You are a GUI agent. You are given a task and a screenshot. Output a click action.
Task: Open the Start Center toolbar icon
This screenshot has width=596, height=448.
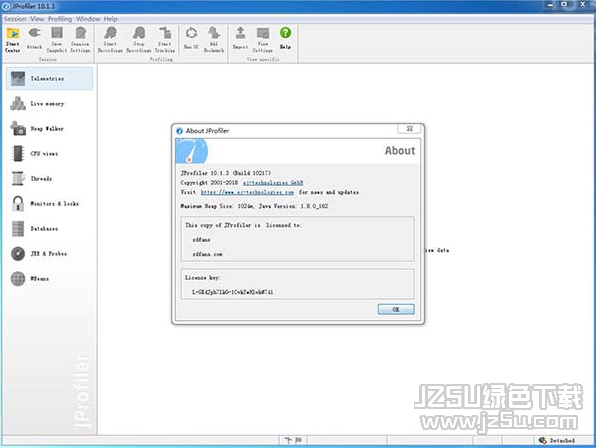tap(13, 40)
